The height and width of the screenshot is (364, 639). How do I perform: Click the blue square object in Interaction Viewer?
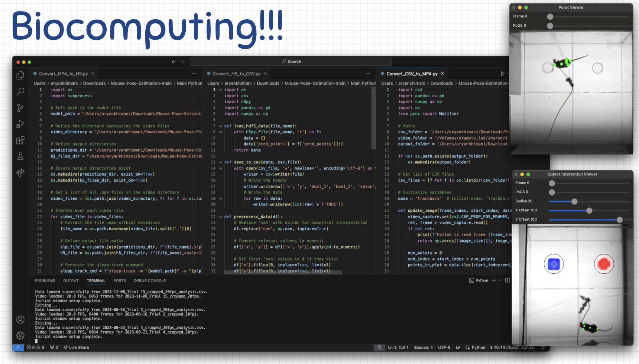coord(554,264)
